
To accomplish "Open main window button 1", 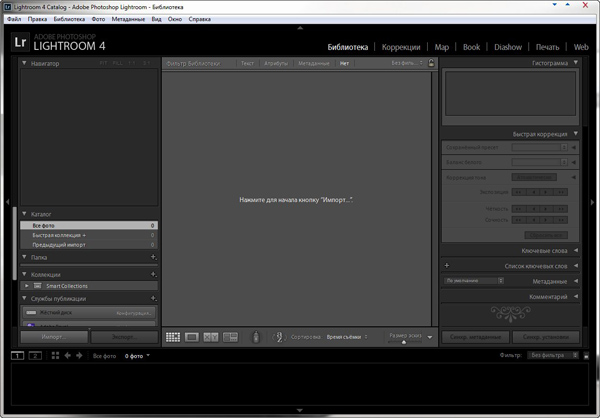I will [x=17, y=356].
